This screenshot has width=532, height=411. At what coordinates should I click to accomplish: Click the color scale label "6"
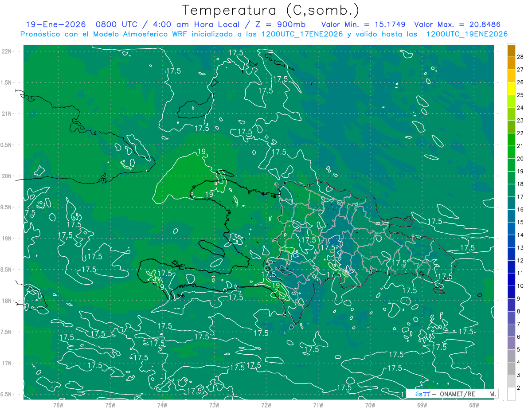519,337
